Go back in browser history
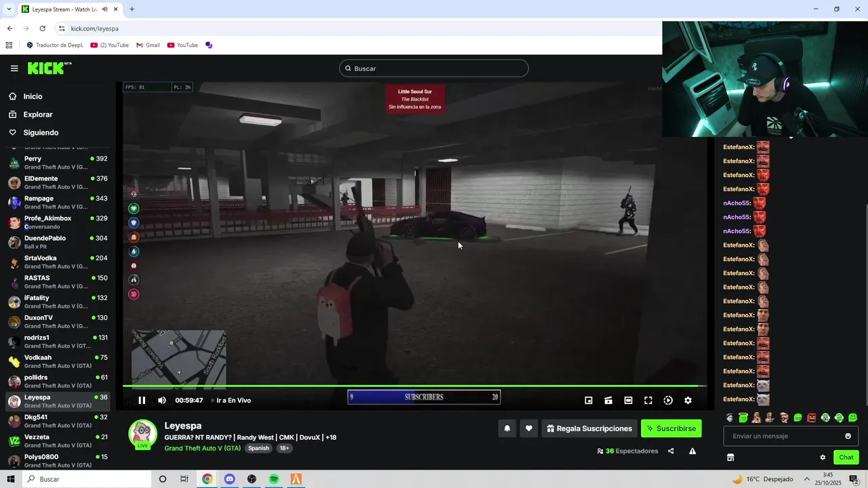868x488 pixels. pyautogui.click(x=9, y=28)
